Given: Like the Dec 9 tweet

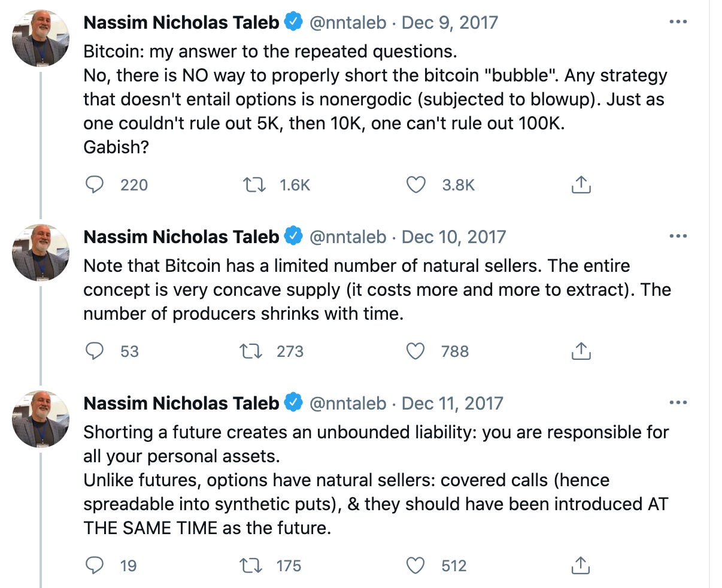Looking at the screenshot, I should [x=415, y=185].
